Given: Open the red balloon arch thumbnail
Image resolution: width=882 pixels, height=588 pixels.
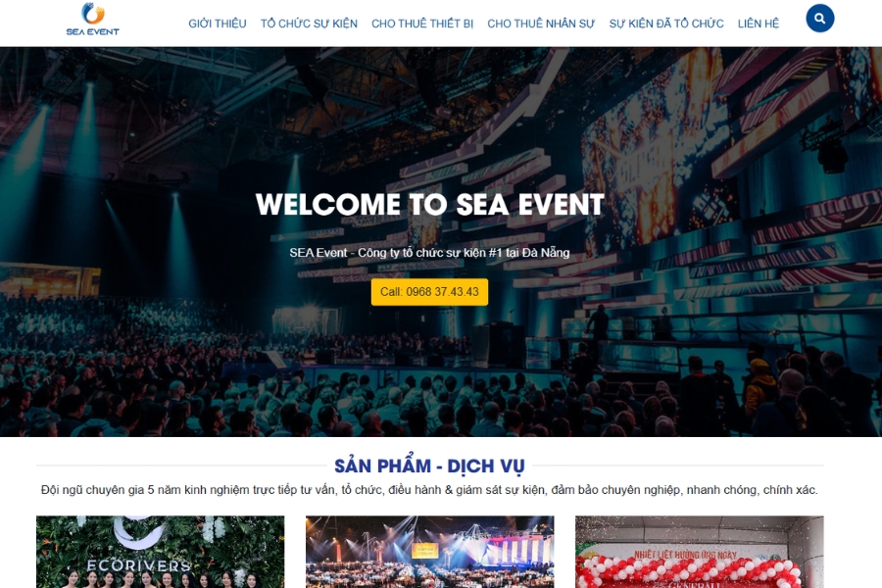Looking at the screenshot, I should coord(699,552).
